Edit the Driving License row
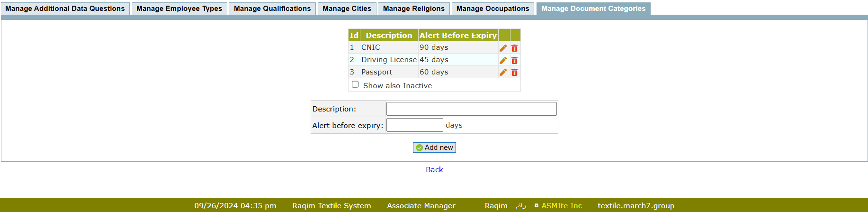The height and width of the screenshot is (212, 868). (x=503, y=60)
